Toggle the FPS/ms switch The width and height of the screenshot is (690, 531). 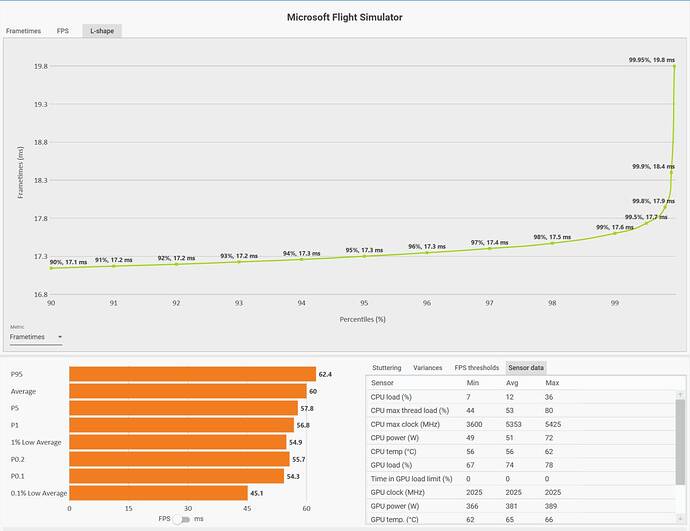coord(181,519)
